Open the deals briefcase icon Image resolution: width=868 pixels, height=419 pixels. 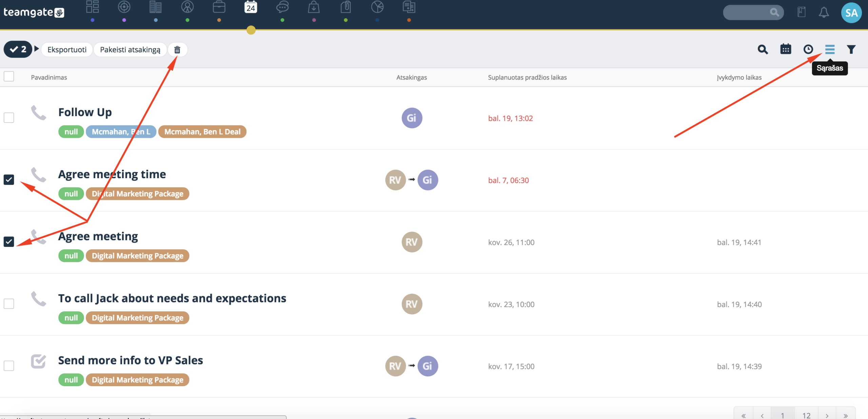point(219,7)
